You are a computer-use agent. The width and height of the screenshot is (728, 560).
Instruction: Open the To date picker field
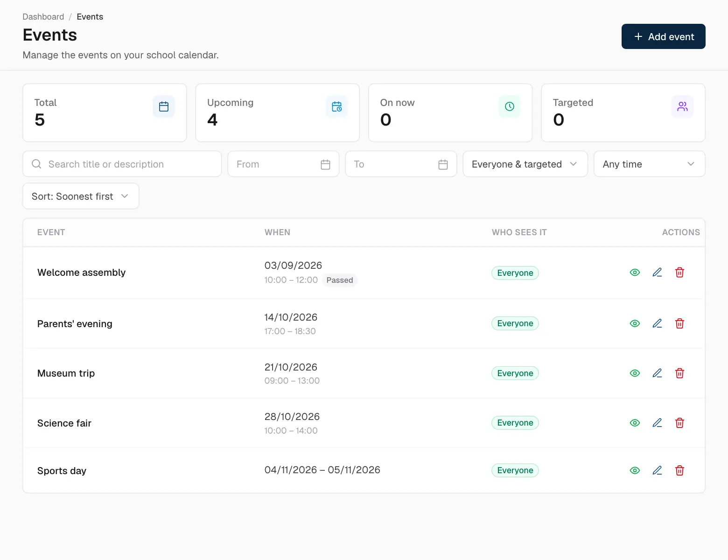click(401, 164)
